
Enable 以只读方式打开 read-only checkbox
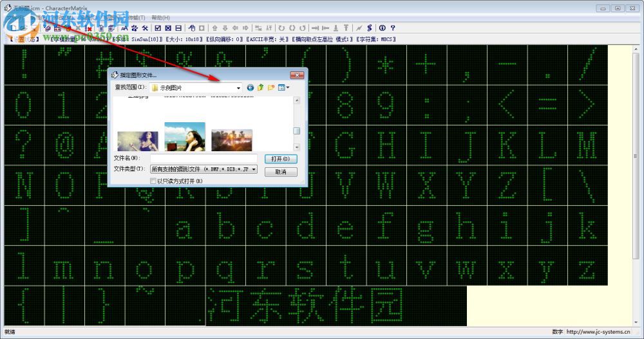pyautogui.click(x=153, y=181)
